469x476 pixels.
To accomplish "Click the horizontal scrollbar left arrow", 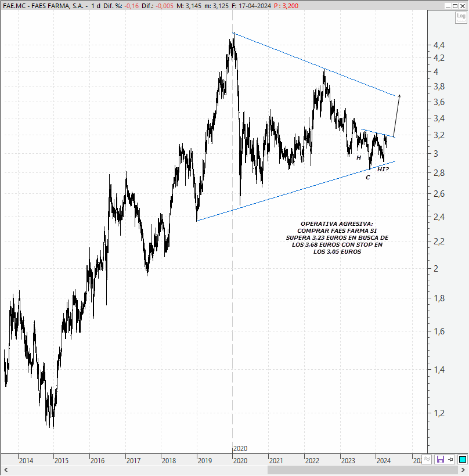I will [5, 470].
